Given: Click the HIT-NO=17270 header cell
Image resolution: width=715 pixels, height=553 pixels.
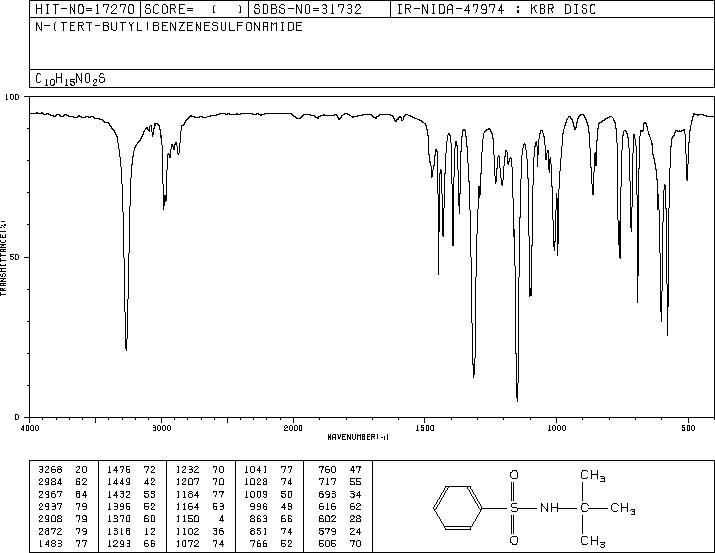Looking at the screenshot, I should click(x=85, y=9).
